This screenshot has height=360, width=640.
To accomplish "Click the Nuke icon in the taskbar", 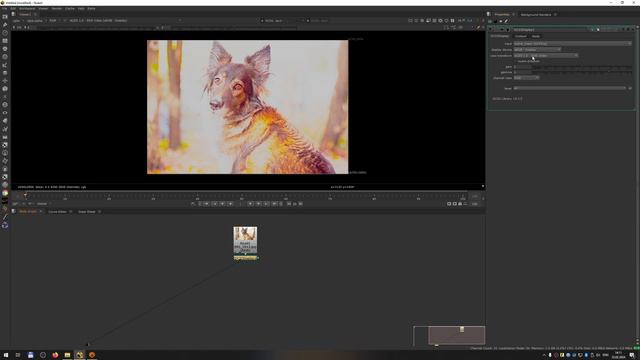I will tap(80, 355).
